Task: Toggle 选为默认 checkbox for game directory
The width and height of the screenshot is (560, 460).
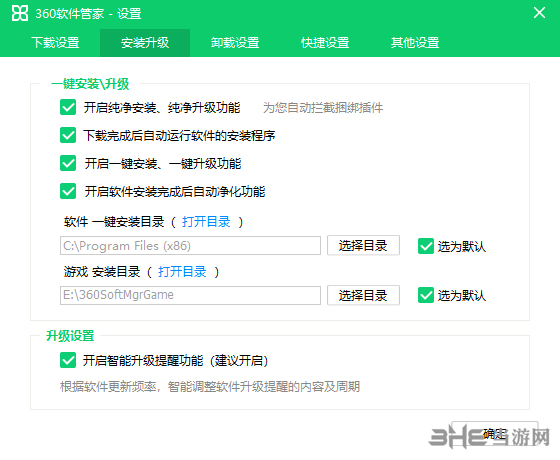Action: point(426,295)
